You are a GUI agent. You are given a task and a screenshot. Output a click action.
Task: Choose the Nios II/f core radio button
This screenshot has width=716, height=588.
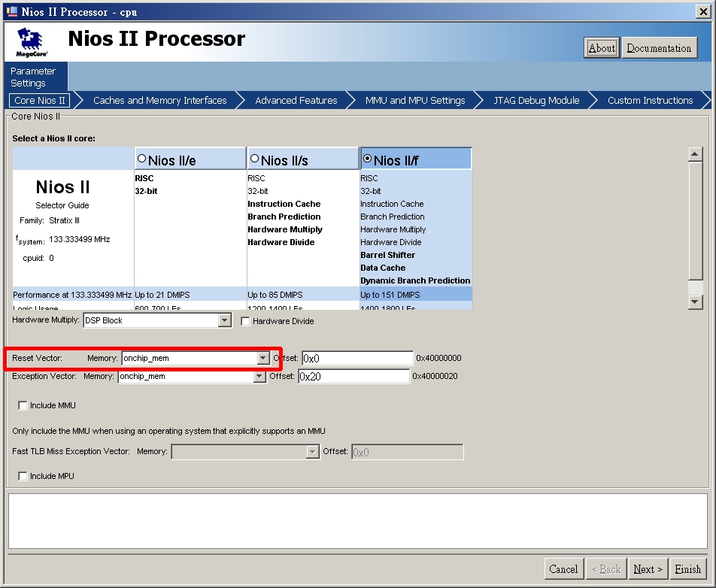point(367,159)
